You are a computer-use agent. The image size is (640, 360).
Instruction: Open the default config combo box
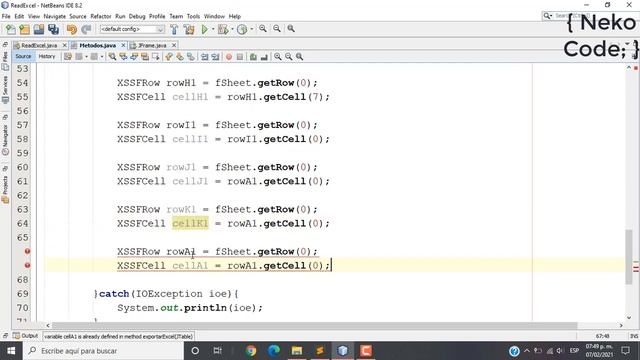coord(132,29)
